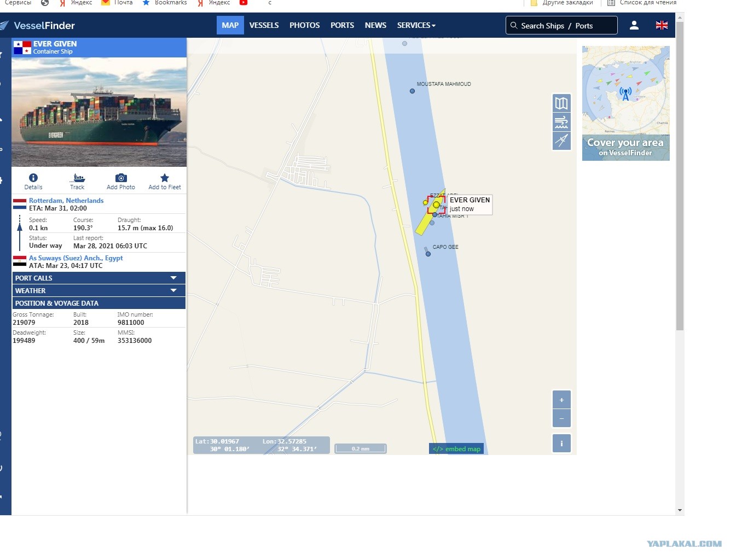The width and height of the screenshot is (736, 560).
Task: Open the Cover your area advertisement
Action: (x=626, y=103)
